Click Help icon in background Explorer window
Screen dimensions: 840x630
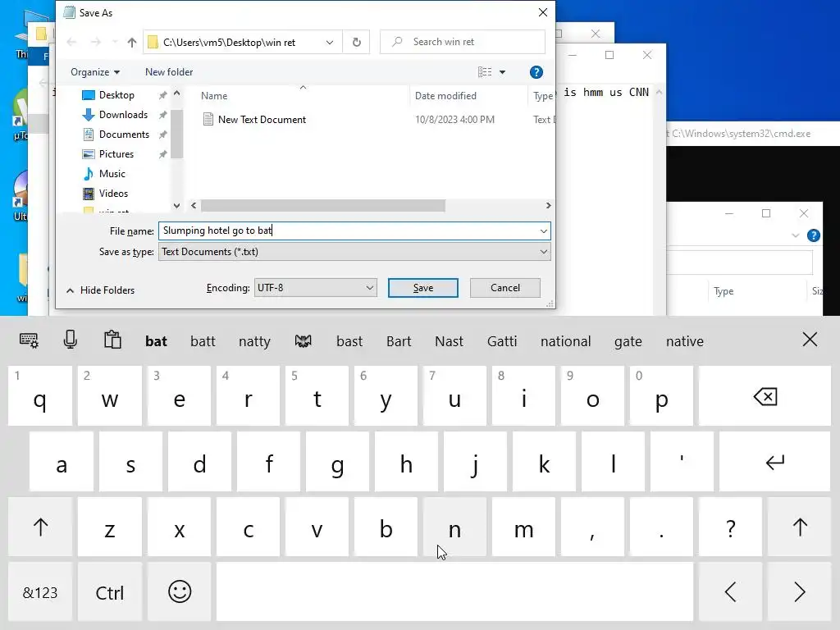tap(813, 235)
